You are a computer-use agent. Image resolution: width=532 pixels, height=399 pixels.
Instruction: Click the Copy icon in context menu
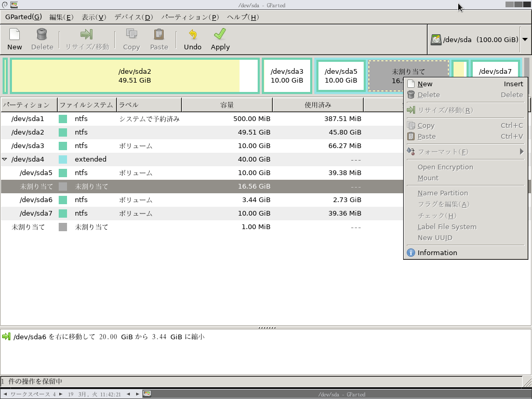click(x=411, y=126)
